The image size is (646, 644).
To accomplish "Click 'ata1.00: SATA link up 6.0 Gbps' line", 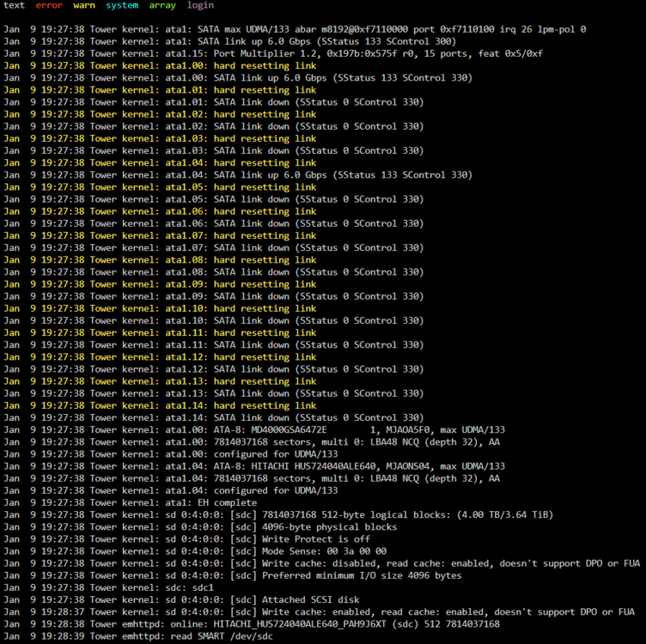I will click(238, 78).
